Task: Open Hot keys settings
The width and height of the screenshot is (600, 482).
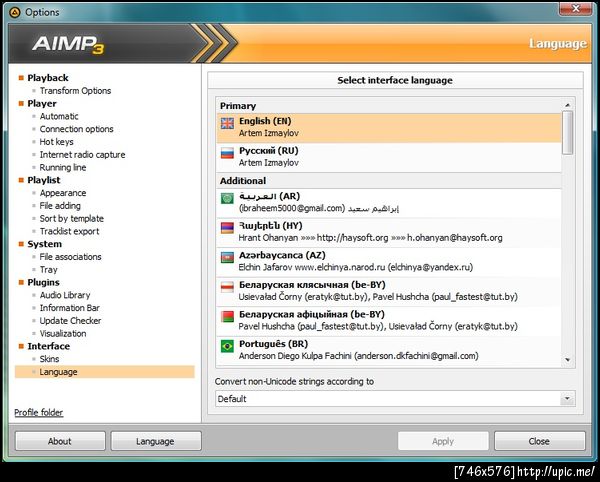Action: tap(56, 142)
